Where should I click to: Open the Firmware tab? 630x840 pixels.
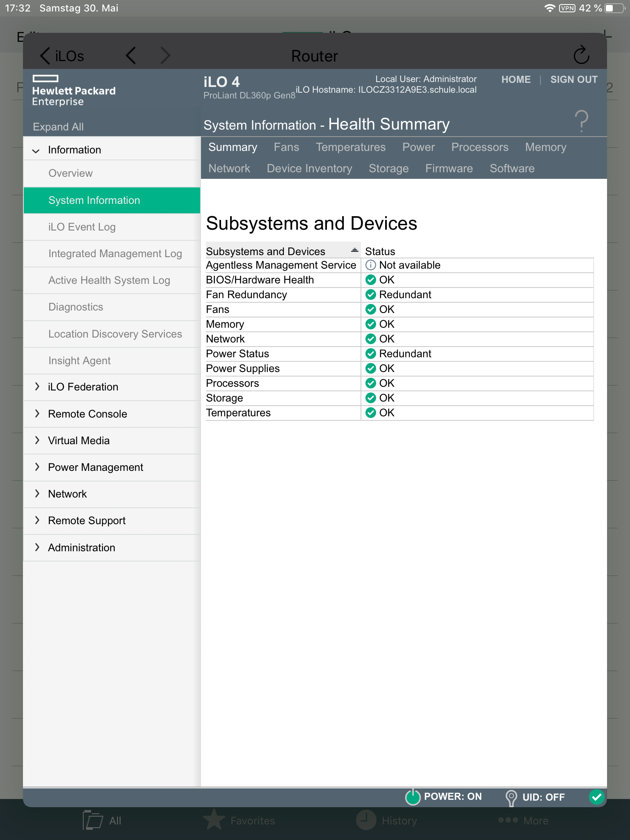coord(449,169)
